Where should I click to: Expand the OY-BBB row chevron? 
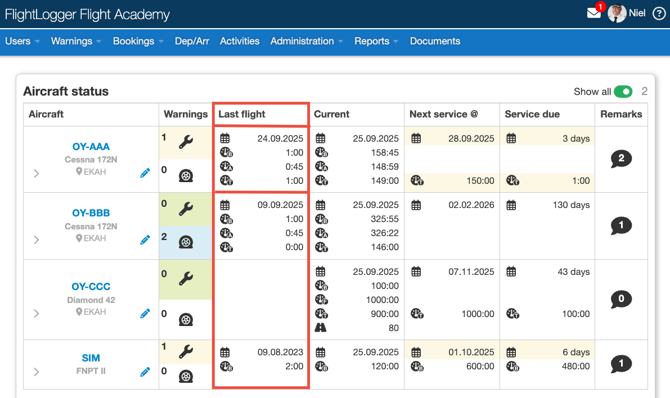(x=36, y=239)
